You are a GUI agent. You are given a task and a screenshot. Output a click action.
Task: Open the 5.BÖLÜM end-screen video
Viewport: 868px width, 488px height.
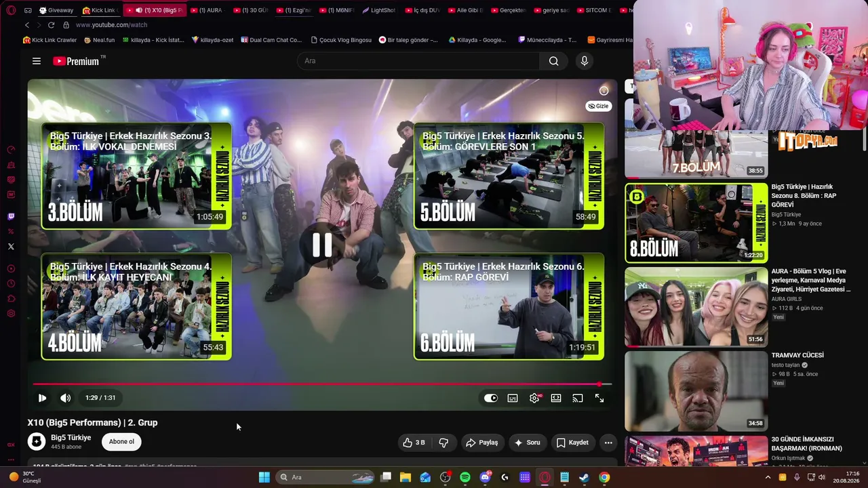(x=509, y=176)
